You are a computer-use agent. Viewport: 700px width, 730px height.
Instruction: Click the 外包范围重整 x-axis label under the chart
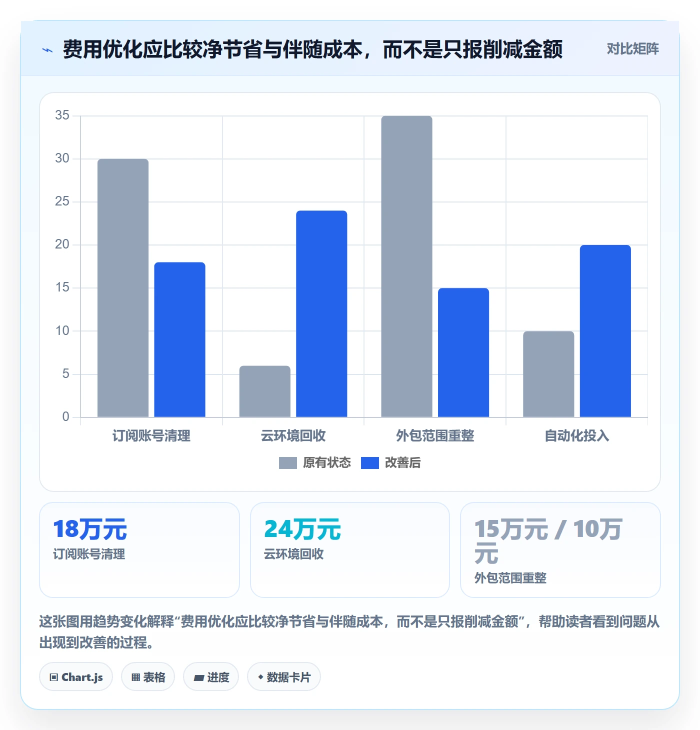435,436
